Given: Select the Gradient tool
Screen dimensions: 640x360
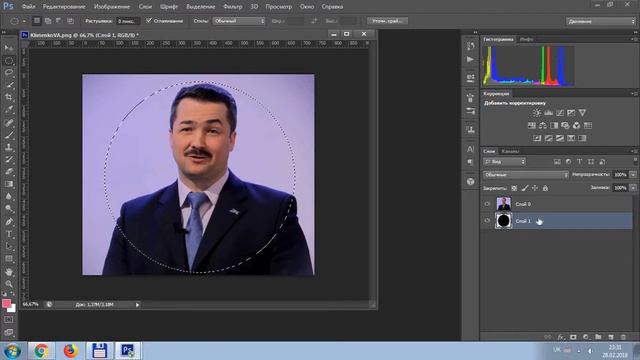Looking at the screenshot, I should click(9, 184).
